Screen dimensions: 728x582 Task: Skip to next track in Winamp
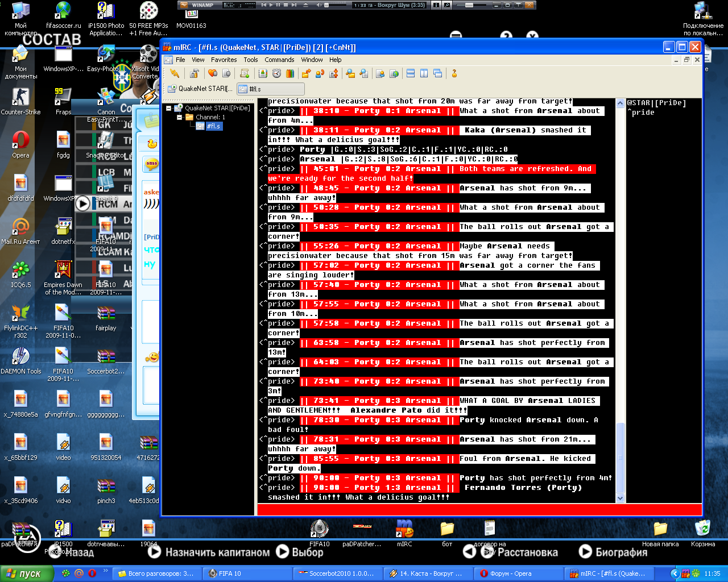pos(293,5)
